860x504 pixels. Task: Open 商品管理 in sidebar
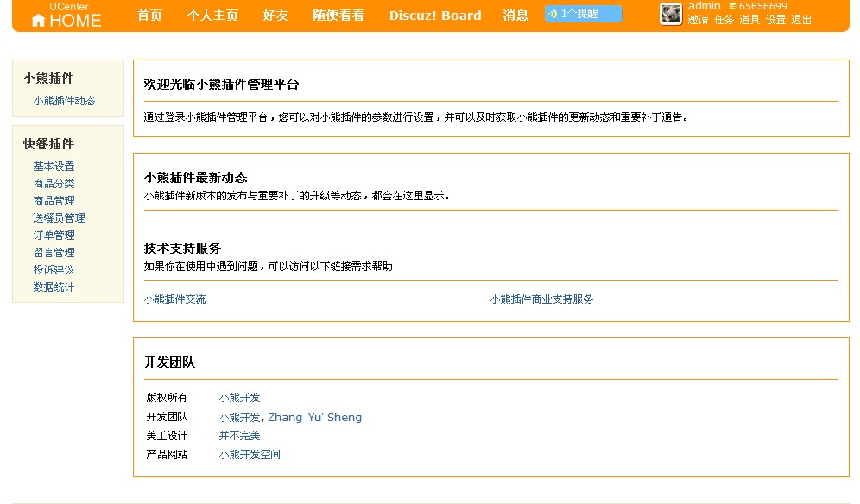54,201
